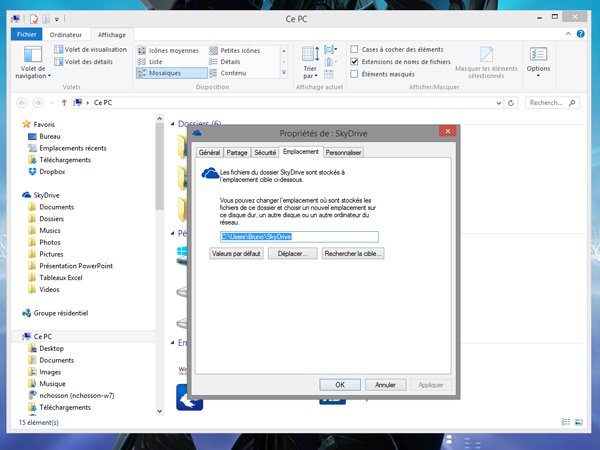Open Emplacements récents
This screenshot has width=600, height=450.
[67, 148]
